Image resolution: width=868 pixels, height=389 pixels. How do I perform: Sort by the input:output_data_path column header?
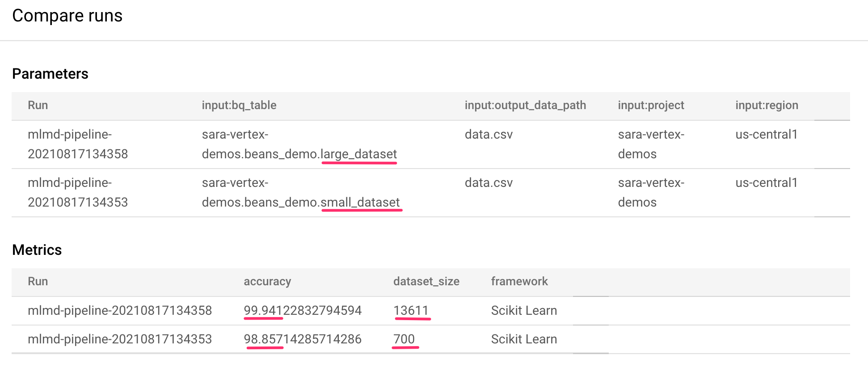click(x=525, y=105)
